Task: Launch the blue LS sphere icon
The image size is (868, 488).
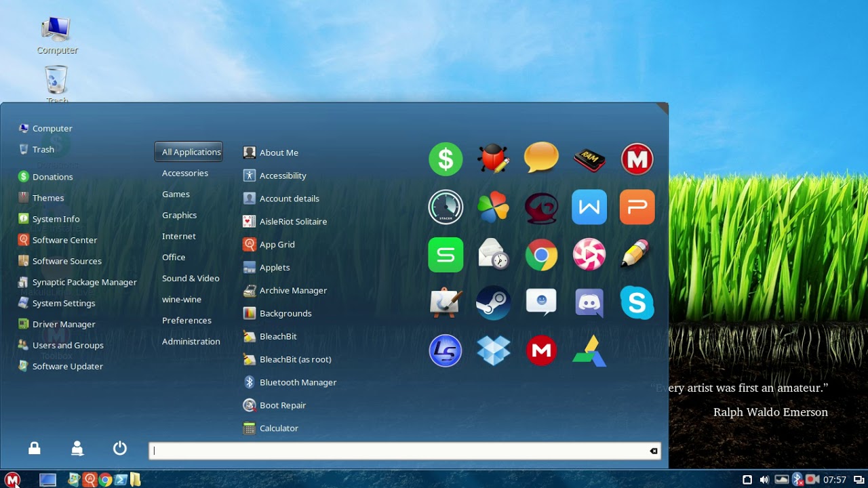Action: tap(446, 350)
